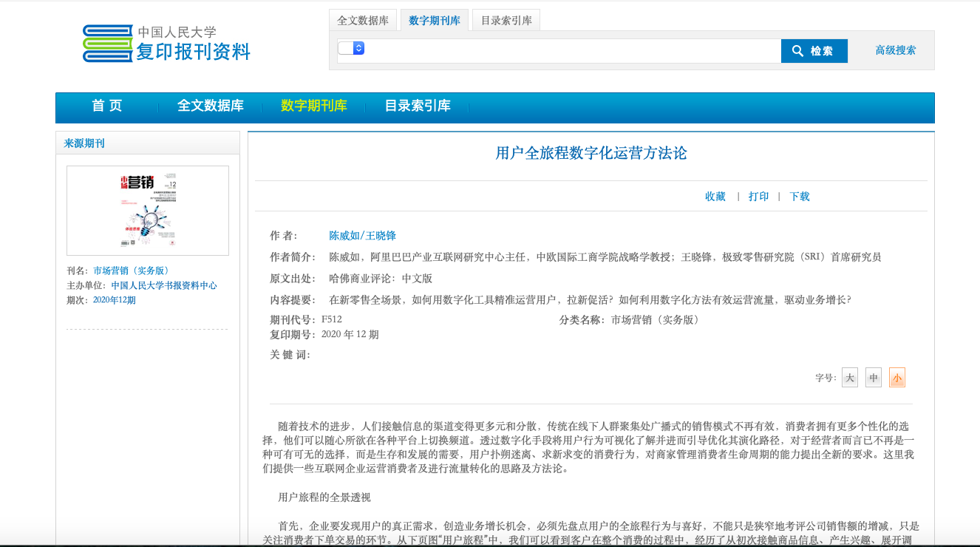
Task: Open the search field type dropdown
Action: pos(351,48)
